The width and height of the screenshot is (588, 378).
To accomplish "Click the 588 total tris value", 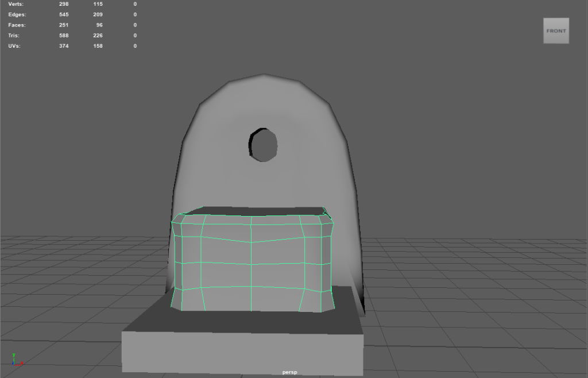I will [63, 35].
